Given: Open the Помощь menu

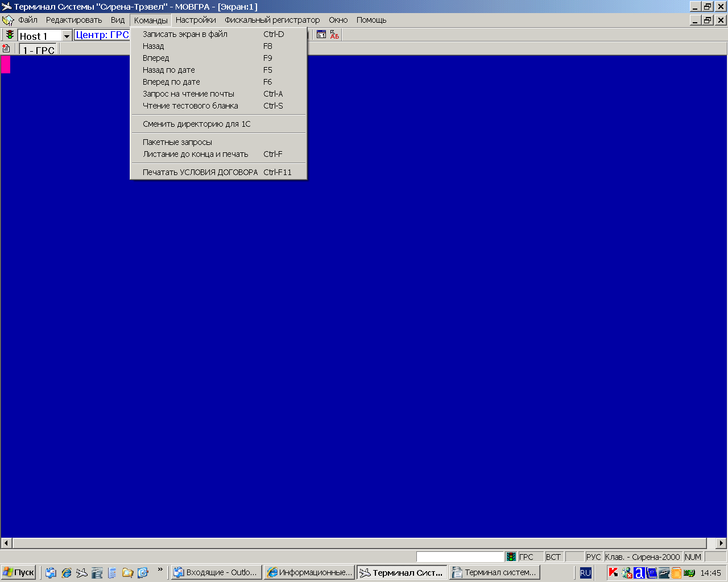Looking at the screenshot, I should [371, 20].
